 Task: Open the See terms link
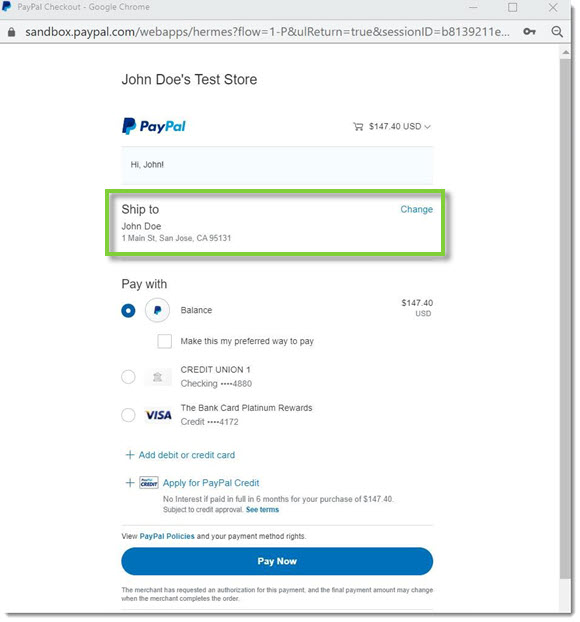pos(262,510)
